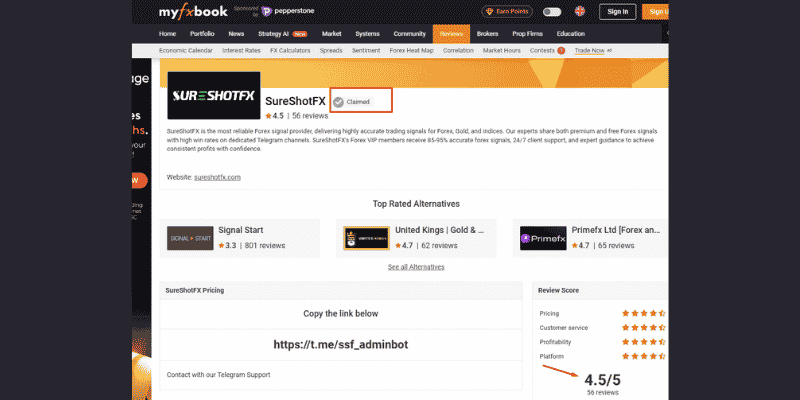Click the https://t.me/ssf_adminbot link text
The width and height of the screenshot is (800, 400).
click(x=340, y=345)
